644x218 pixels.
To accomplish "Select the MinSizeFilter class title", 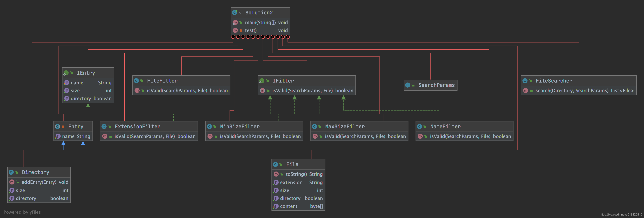I will point(239,126).
